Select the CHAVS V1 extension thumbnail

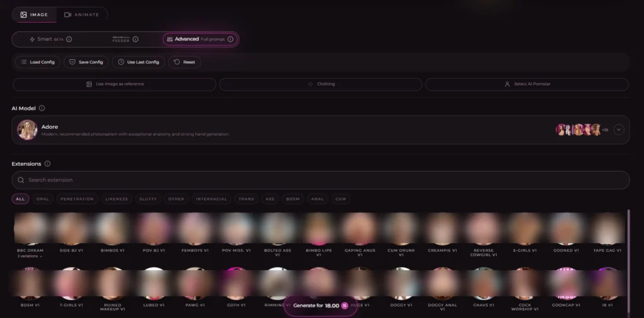pyautogui.click(x=484, y=283)
